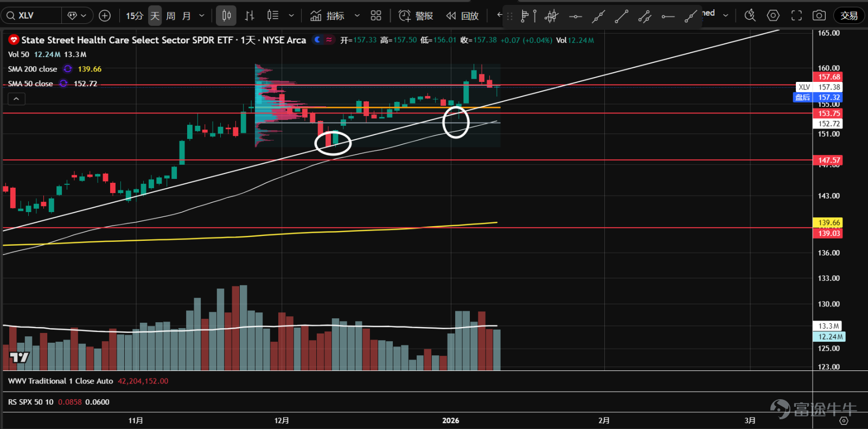Image resolution: width=868 pixels, height=429 pixels.
Task: Select the volume candles chart type icon
Action: (273, 16)
